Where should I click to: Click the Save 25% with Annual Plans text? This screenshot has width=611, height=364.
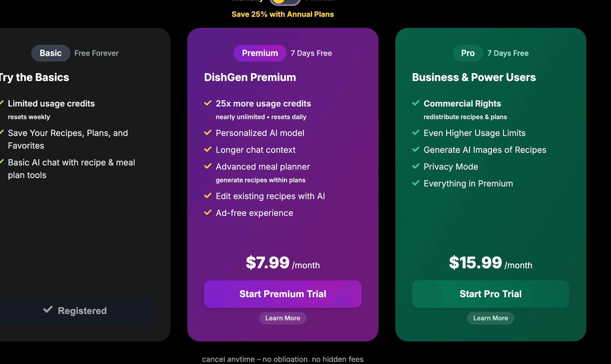(283, 14)
